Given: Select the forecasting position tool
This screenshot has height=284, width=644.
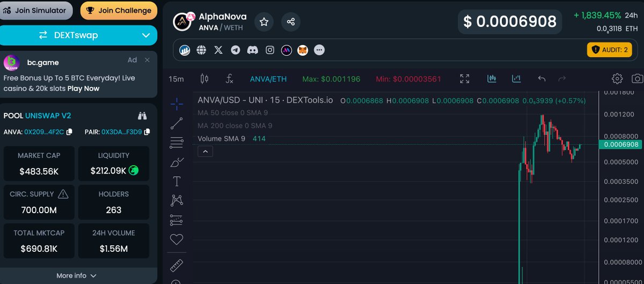Looking at the screenshot, I should pyautogui.click(x=177, y=220).
